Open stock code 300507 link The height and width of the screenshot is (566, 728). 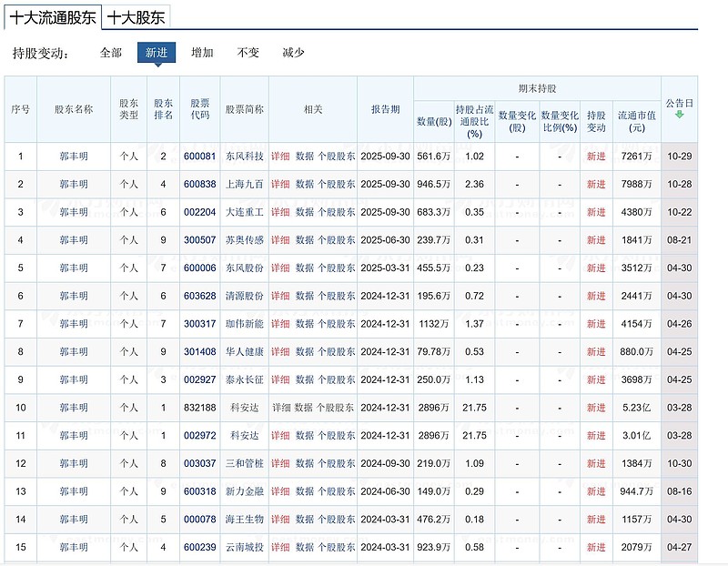[x=199, y=240]
